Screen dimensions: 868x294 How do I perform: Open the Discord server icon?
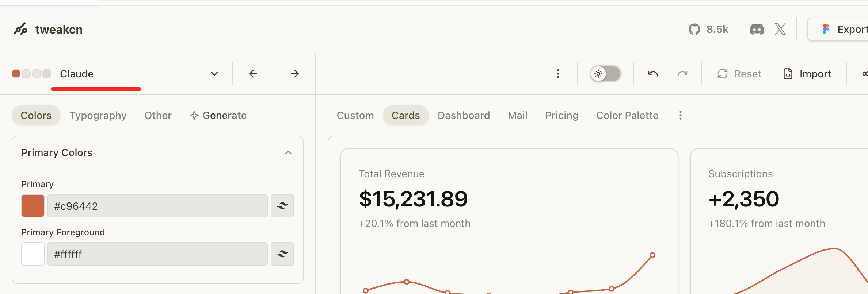tap(757, 29)
